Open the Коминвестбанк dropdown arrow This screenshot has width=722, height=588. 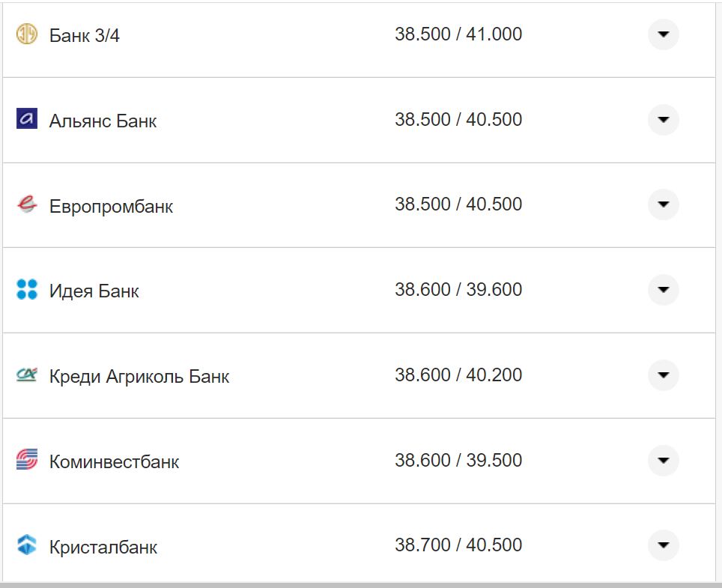point(663,460)
